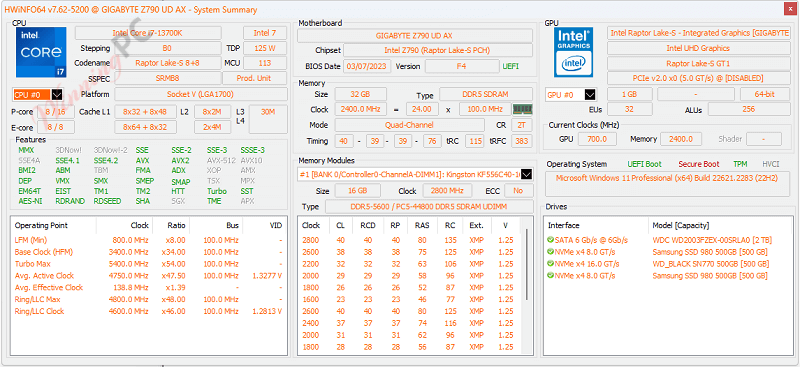Click the Intel Core i7-13700K name field
The width and height of the screenshot is (800, 367).
pyautogui.click(x=148, y=33)
